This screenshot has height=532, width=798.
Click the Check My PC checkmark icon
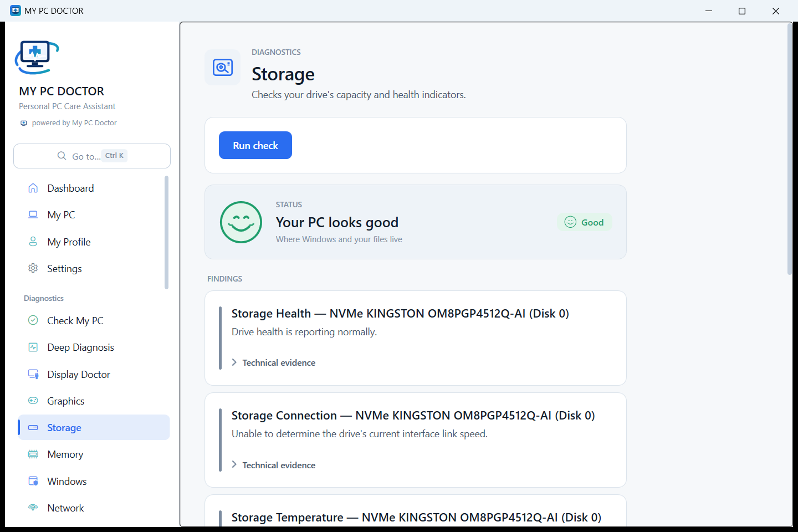point(33,320)
